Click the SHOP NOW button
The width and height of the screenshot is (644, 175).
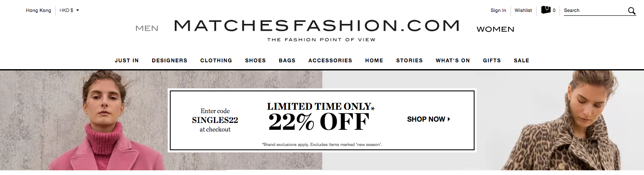tap(428, 119)
